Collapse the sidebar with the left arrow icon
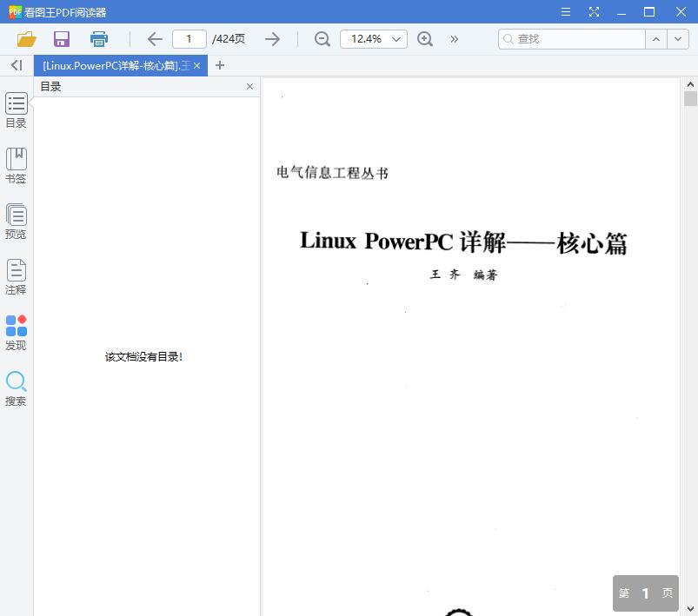This screenshot has height=616, width=698. point(17,65)
